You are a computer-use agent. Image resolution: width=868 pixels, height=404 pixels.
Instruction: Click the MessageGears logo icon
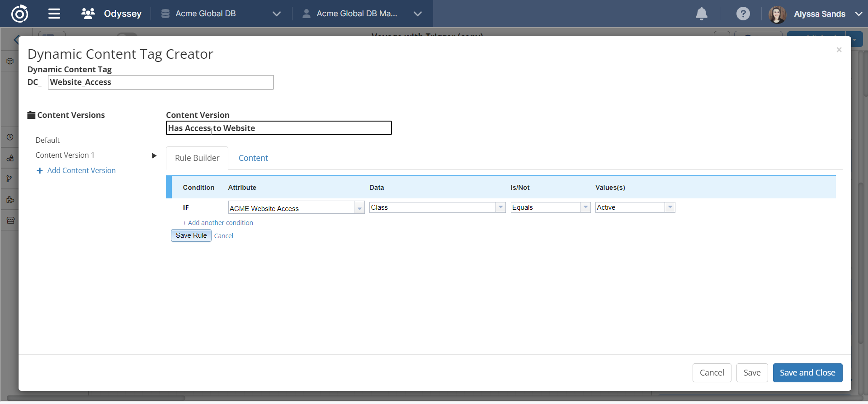19,14
